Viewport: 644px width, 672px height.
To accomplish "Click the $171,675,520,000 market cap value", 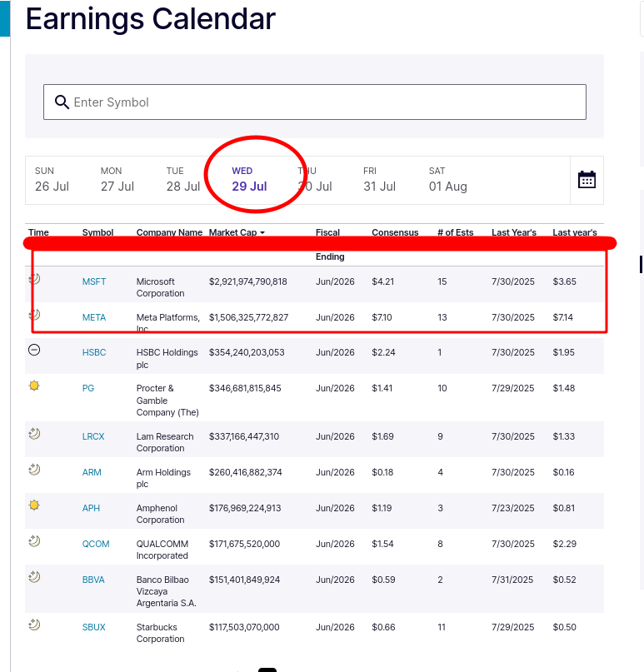I will (244, 544).
